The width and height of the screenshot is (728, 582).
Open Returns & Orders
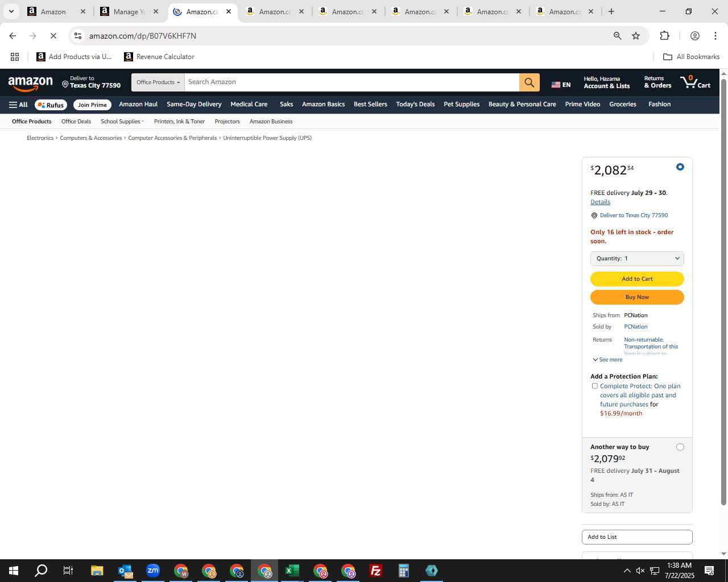(657, 82)
